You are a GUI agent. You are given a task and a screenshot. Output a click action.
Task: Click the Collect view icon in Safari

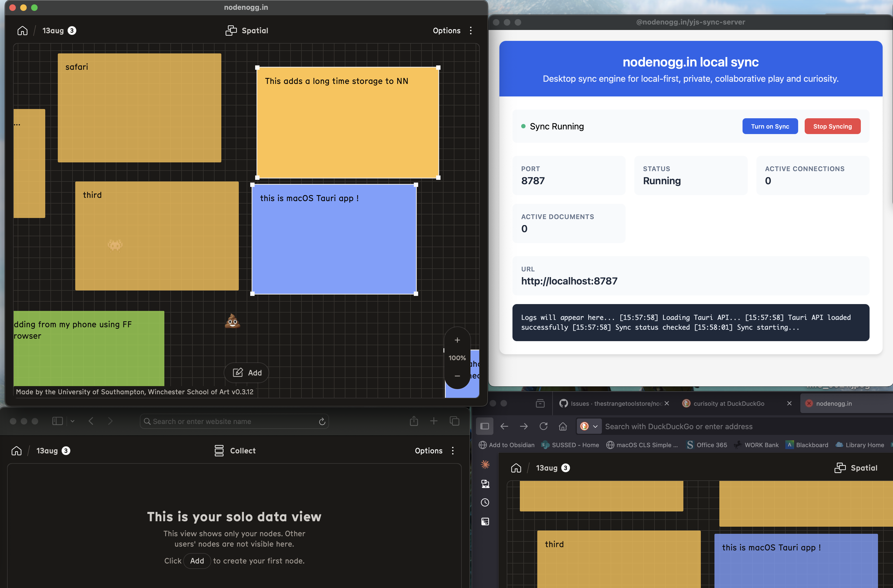pos(219,450)
